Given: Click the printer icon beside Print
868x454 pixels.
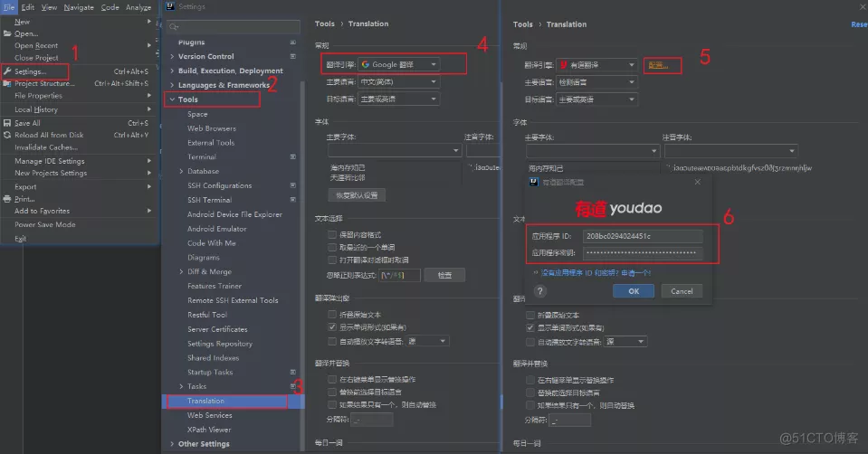Looking at the screenshot, I should 7,199.
